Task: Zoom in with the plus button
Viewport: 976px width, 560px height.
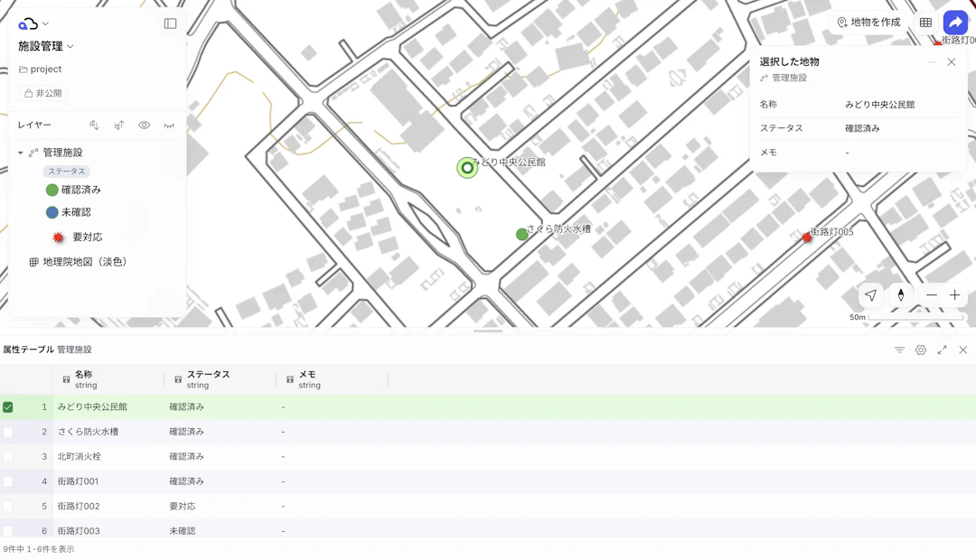Action: [x=955, y=295]
